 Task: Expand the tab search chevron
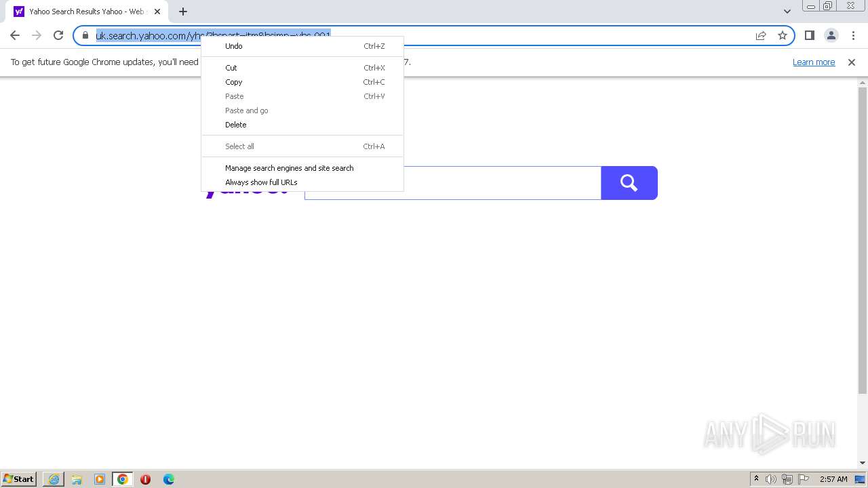[x=787, y=12]
